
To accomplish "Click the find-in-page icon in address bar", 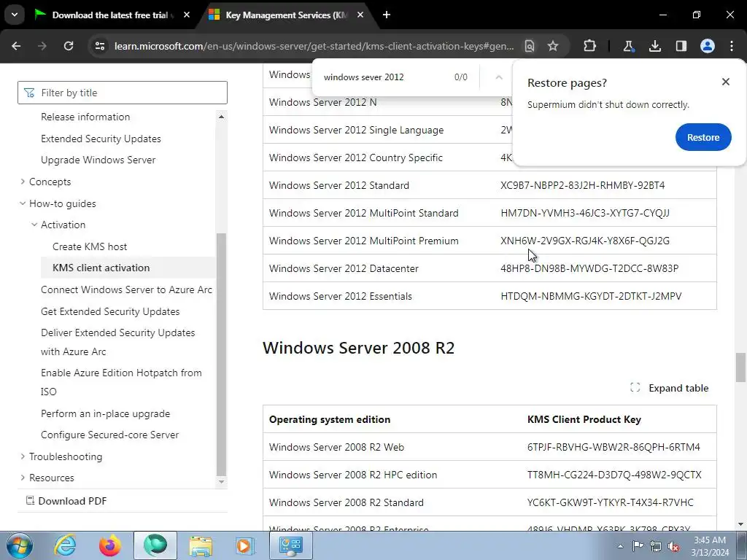I will point(530,46).
